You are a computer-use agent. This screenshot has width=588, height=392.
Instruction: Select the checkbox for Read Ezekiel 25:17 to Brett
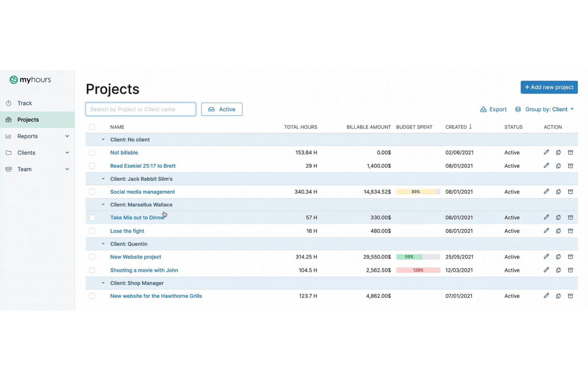click(x=92, y=166)
